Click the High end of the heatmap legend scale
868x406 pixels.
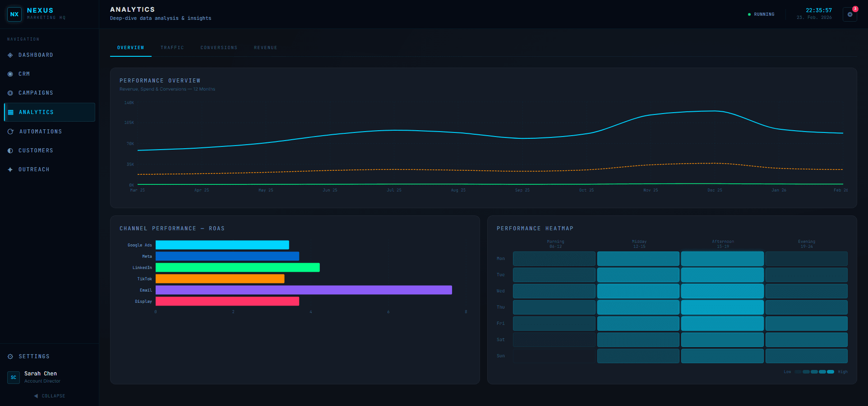(843, 372)
